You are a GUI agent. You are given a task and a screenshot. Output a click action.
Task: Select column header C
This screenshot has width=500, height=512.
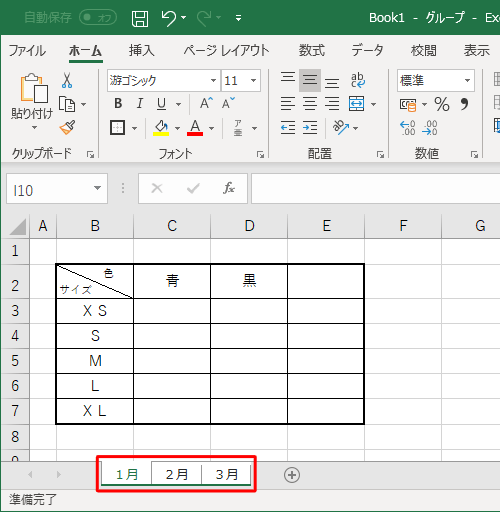pyautogui.click(x=172, y=226)
